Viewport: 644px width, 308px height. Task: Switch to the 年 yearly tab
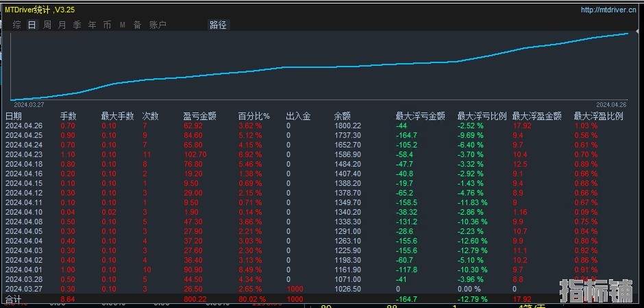pos(92,25)
